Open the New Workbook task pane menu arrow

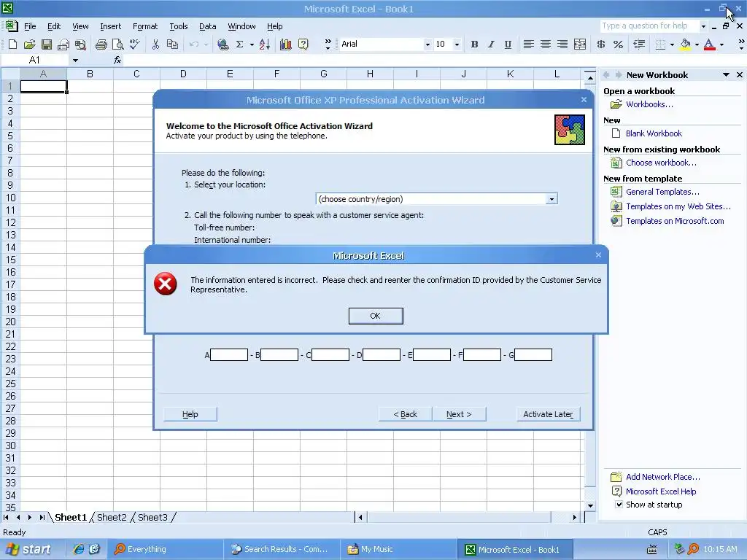[726, 75]
